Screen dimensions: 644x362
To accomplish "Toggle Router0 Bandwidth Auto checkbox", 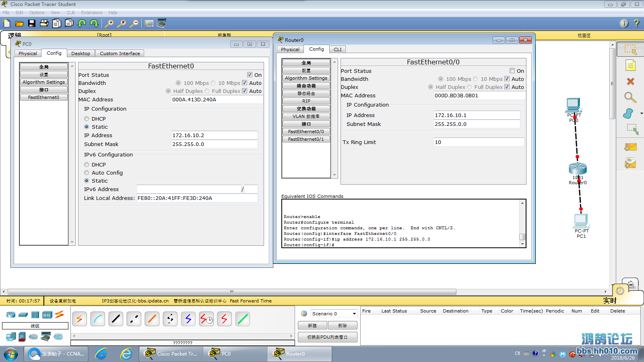I will 507,79.
